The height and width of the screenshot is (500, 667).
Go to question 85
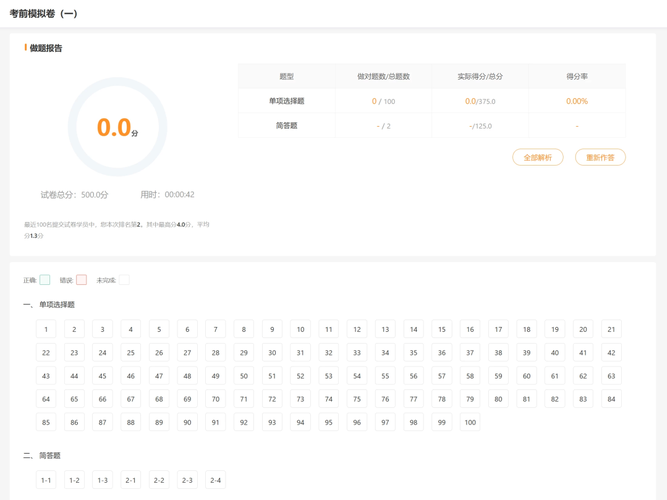46,422
